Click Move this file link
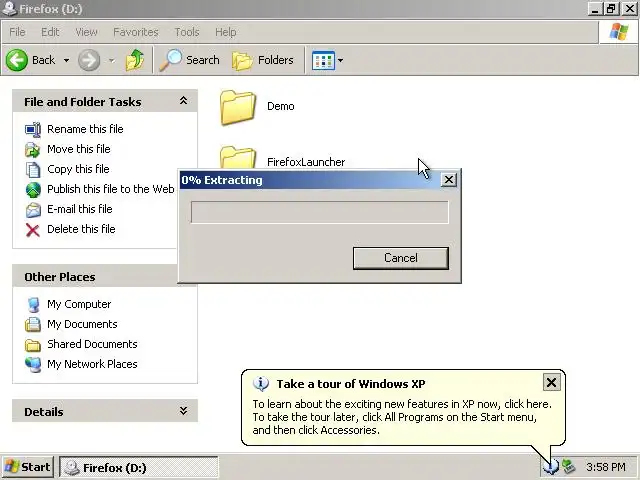Viewport: 640px width, 480px height. click(79, 149)
